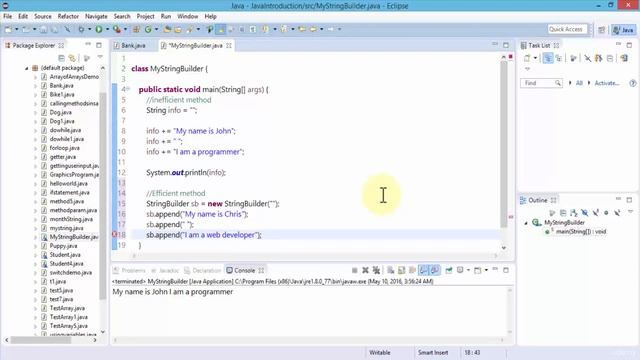Click the Debug bug icon in toolbar
The width and height of the screenshot is (640, 360).
[x=81, y=29]
